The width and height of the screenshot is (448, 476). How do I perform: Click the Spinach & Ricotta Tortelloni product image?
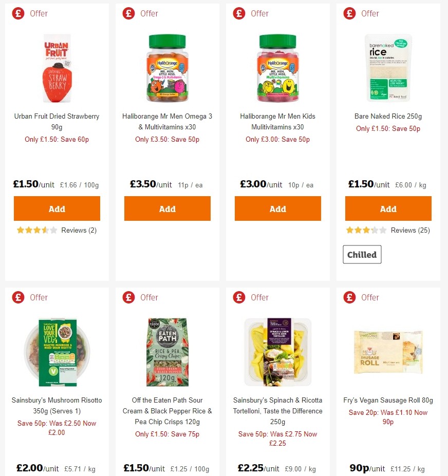coord(277,352)
